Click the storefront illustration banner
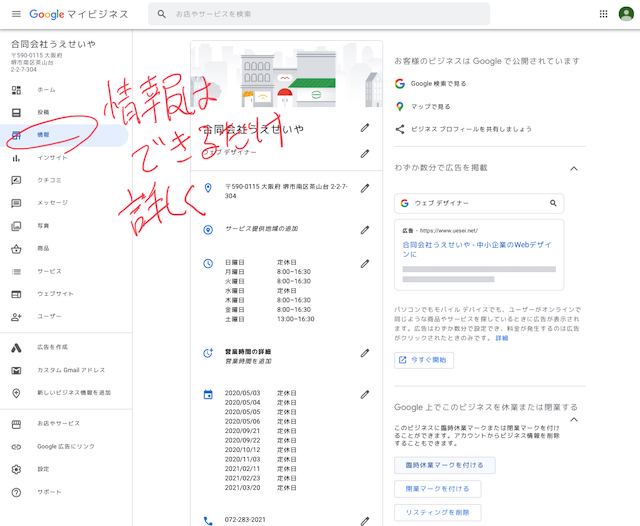640x526 pixels. pos(287,74)
